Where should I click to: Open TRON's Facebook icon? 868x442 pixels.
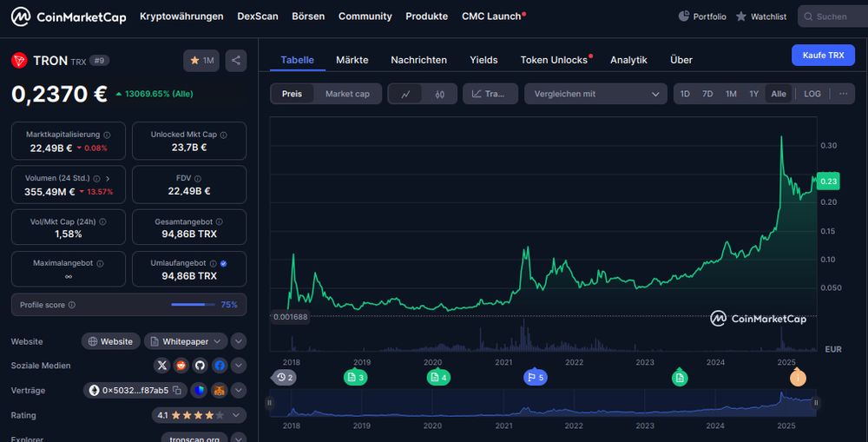pyautogui.click(x=220, y=365)
